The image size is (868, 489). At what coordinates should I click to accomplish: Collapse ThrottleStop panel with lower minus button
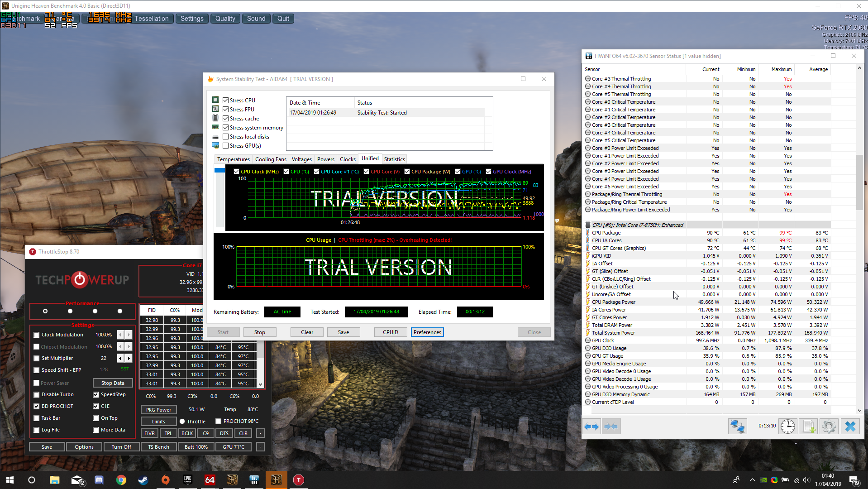coord(261,447)
